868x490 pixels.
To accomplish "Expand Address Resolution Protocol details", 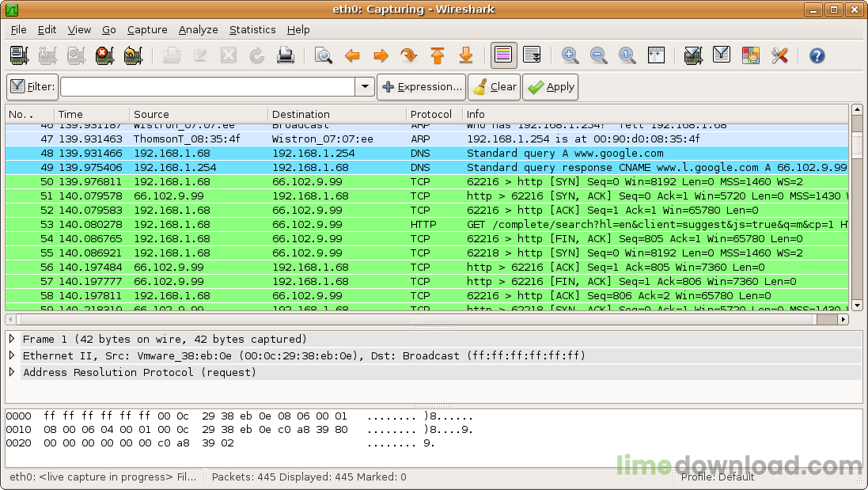I will (x=11, y=372).
